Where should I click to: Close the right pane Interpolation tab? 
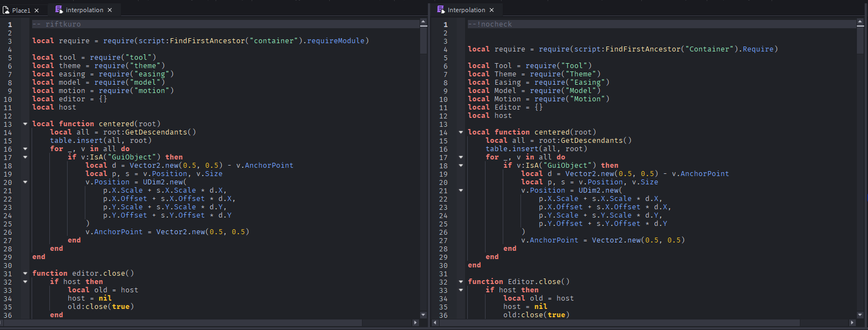[x=492, y=10]
